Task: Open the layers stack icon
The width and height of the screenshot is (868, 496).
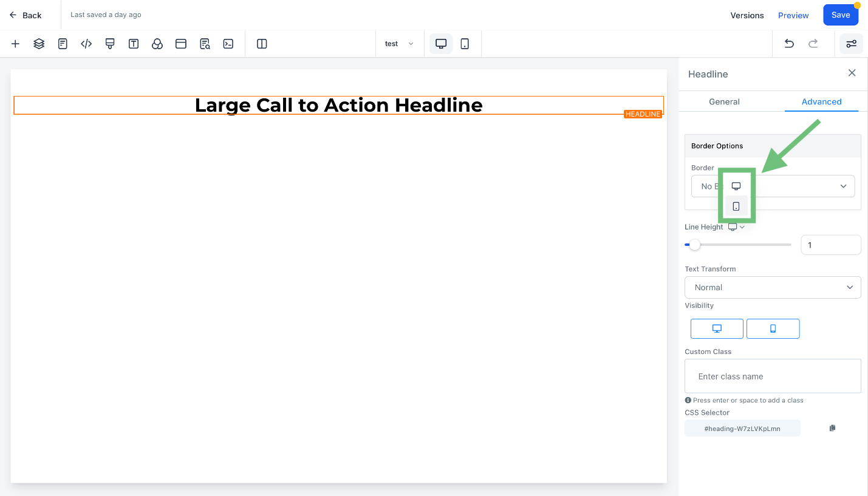Action: pos(39,44)
